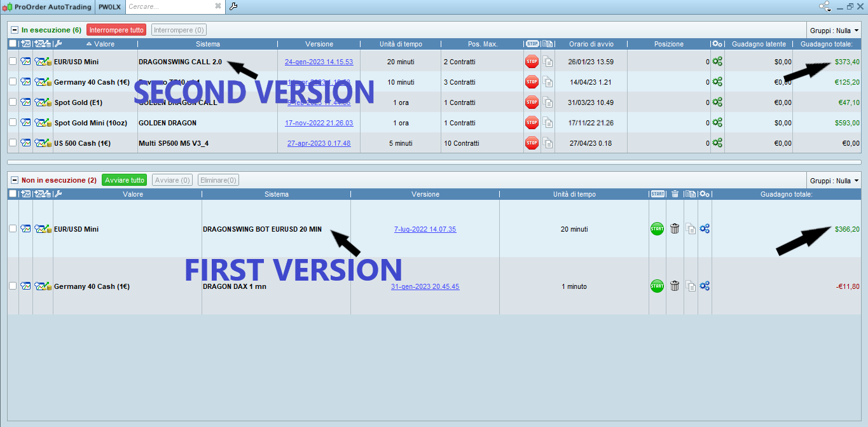Open version link 17-nov-2022 21.26.03
Image resolution: width=868 pixels, height=427 pixels.
click(x=319, y=123)
